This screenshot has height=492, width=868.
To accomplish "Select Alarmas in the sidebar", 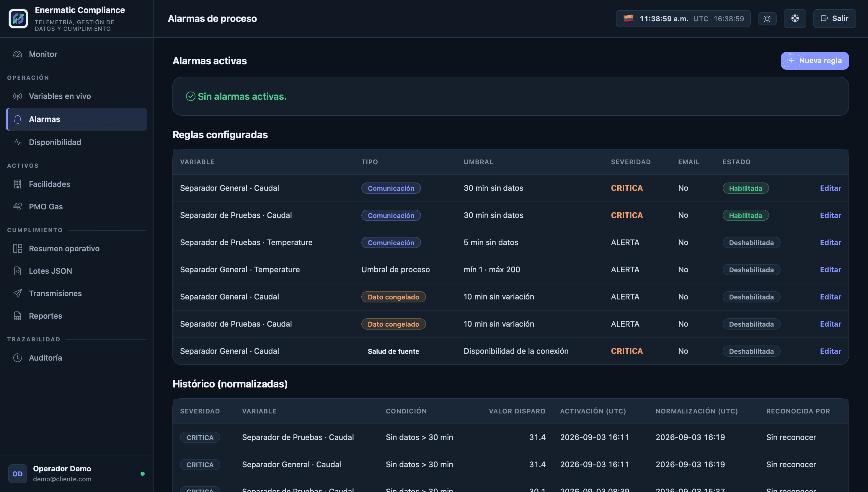I will coord(76,119).
